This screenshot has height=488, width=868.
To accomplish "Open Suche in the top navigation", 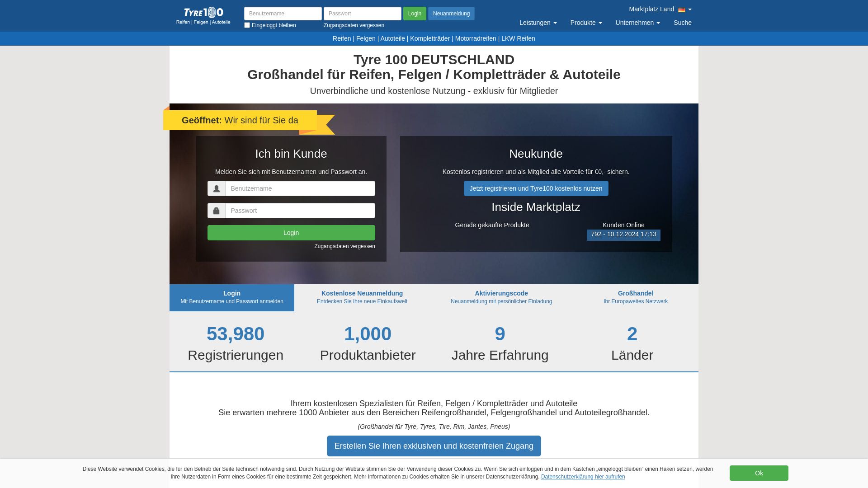I will (682, 23).
